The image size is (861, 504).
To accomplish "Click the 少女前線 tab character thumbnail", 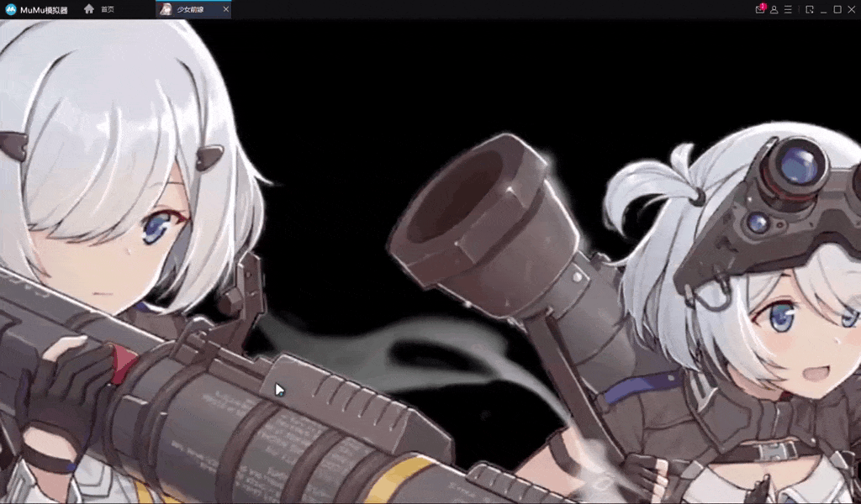I will click(x=166, y=9).
